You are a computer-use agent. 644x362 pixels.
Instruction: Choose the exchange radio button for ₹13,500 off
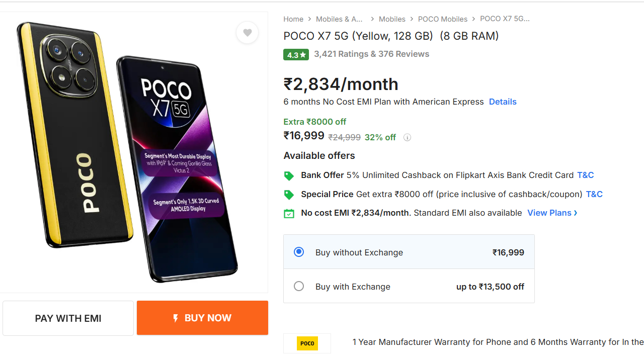point(299,286)
